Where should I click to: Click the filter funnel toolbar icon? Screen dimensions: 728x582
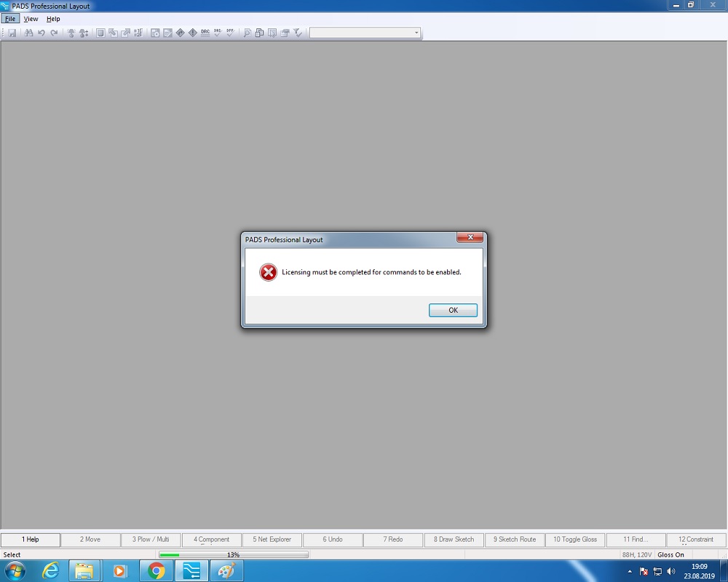coord(298,33)
